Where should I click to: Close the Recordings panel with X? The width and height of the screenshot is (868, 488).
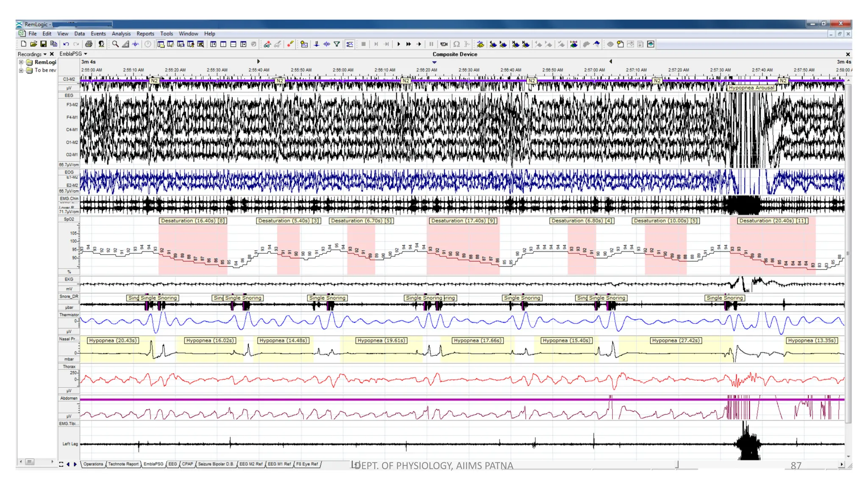(x=52, y=54)
